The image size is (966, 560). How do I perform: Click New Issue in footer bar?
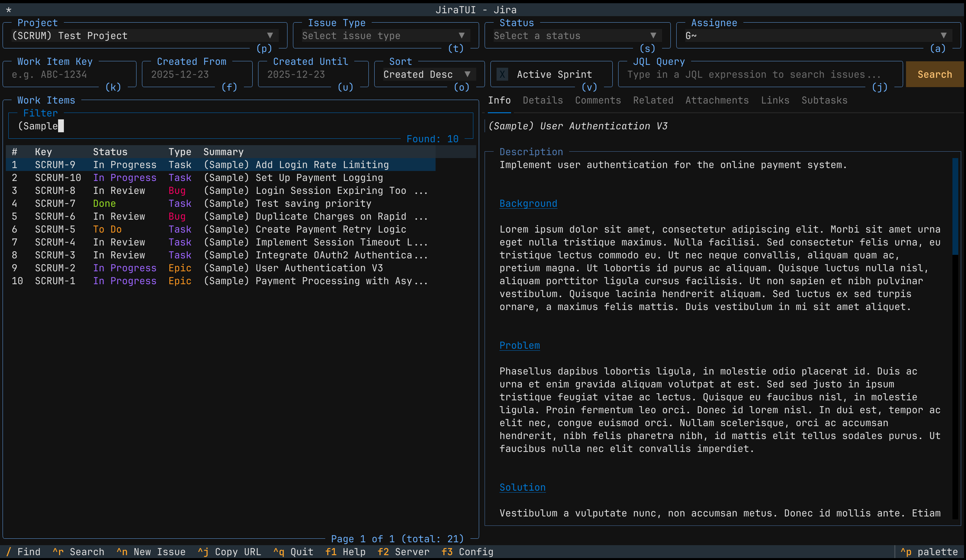click(x=151, y=552)
